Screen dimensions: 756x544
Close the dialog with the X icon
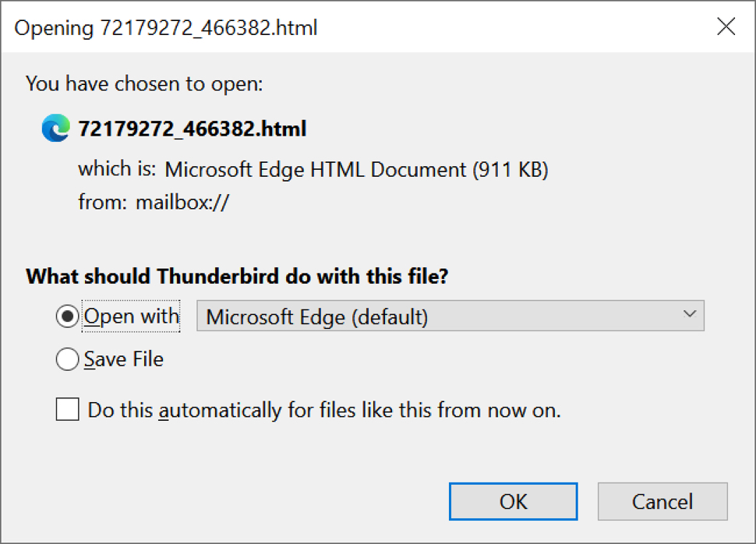[x=726, y=26]
